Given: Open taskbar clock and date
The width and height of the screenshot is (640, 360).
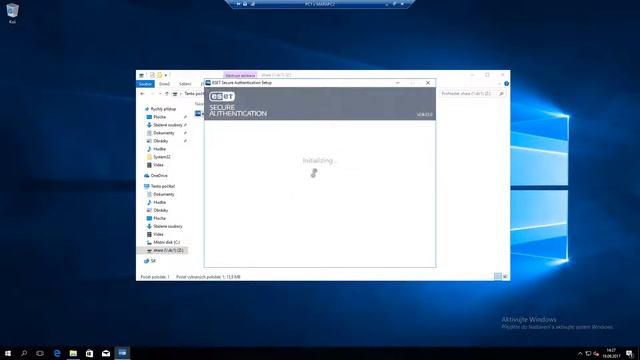Looking at the screenshot, I should pos(611,353).
